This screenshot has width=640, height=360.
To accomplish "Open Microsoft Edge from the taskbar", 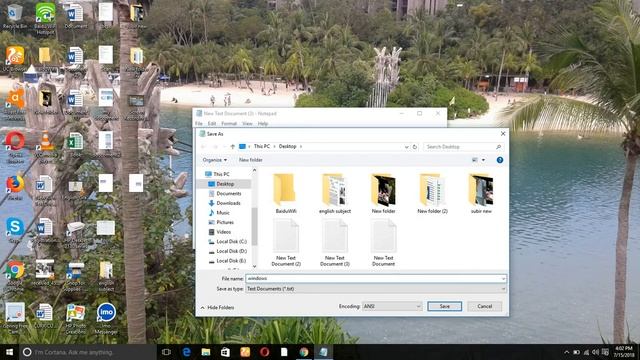I will (187, 352).
